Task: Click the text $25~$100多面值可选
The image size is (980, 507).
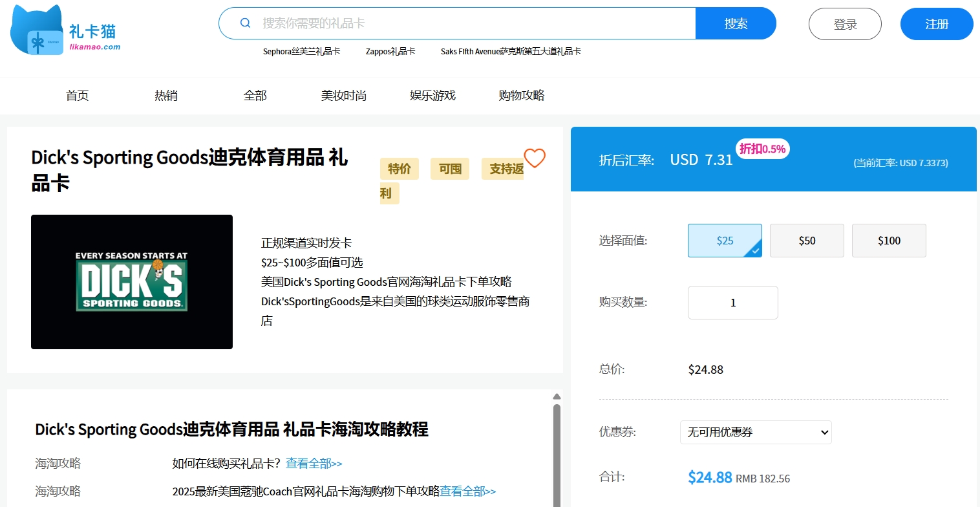Action: tap(312, 263)
